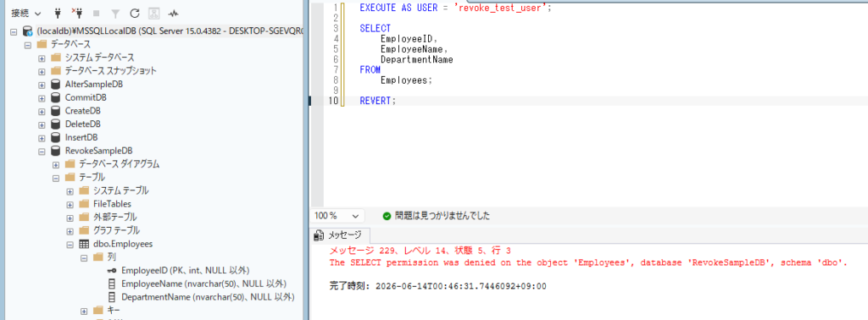Image resolution: width=868 pixels, height=320 pixels.
Task: Select the CommitDB tree item
Action: 86,98
